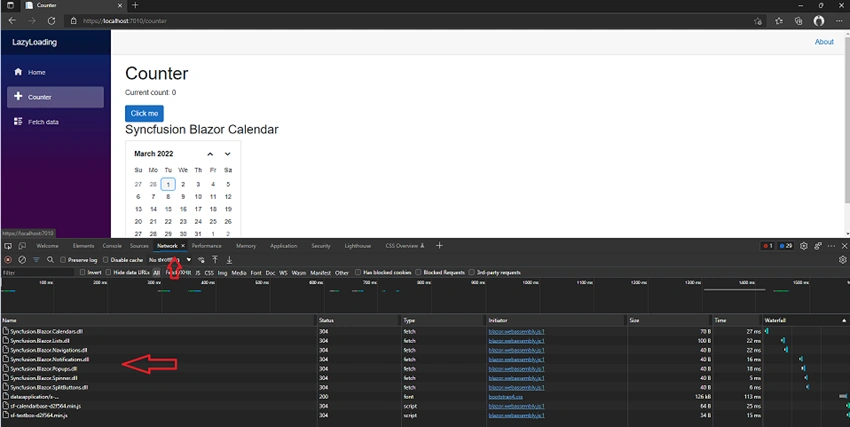Open Network panel settings gear
The width and height of the screenshot is (850, 427).
(x=842, y=260)
